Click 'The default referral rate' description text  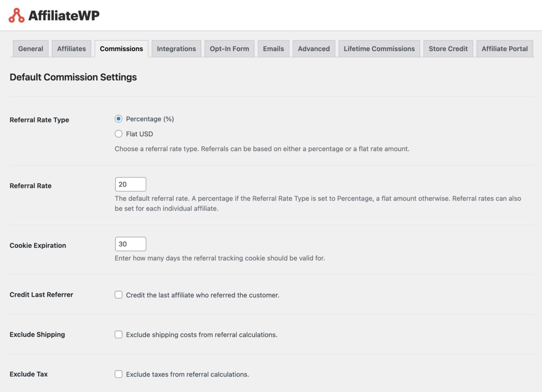pos(318,203)
